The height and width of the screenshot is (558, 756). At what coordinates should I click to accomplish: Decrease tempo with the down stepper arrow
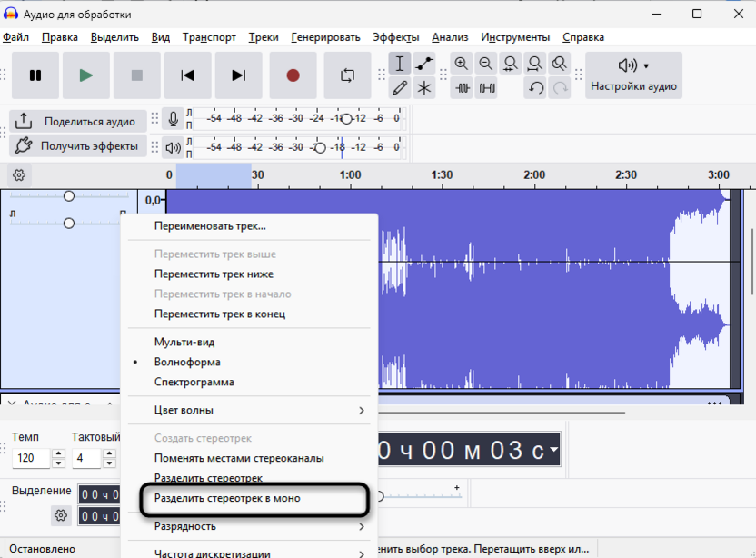[58, 463]
